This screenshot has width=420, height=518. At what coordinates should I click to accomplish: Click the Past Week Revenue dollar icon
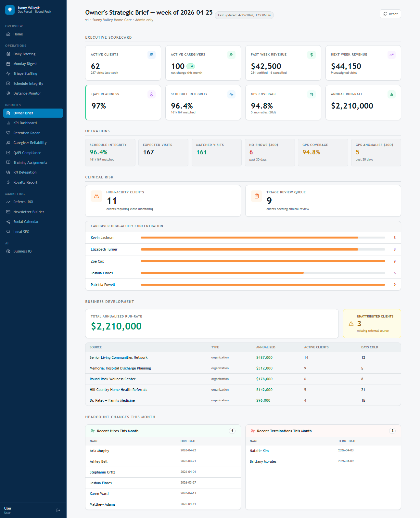point(311,55)
